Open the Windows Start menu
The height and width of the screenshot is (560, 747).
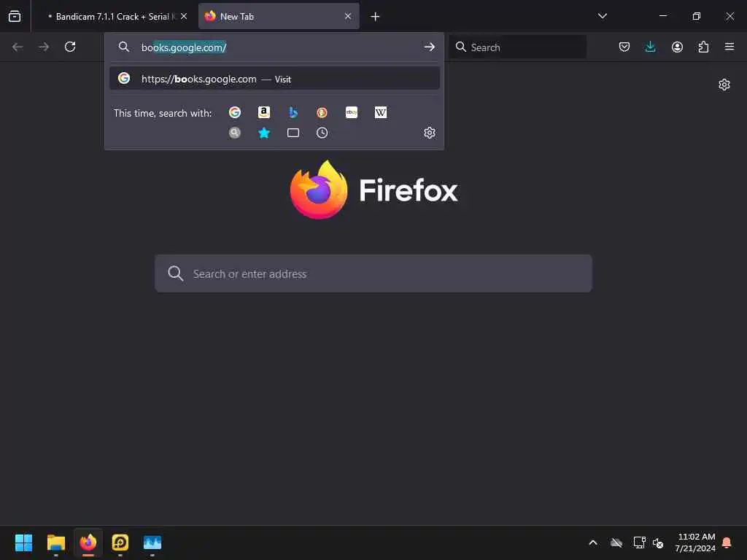23,542
